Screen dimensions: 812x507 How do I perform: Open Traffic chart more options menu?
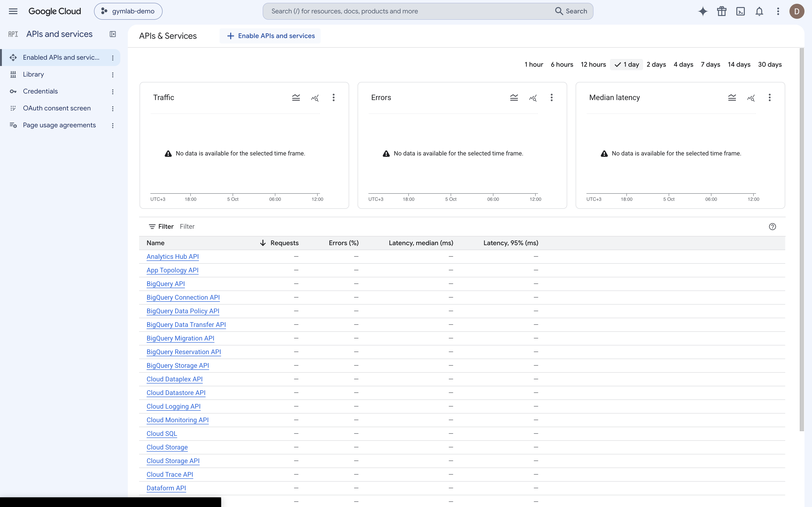pyautogui.click(x=333, y=98)
